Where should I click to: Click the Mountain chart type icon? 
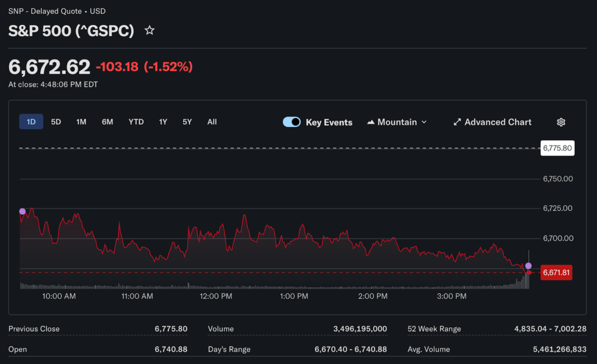(x=371, y=122)
